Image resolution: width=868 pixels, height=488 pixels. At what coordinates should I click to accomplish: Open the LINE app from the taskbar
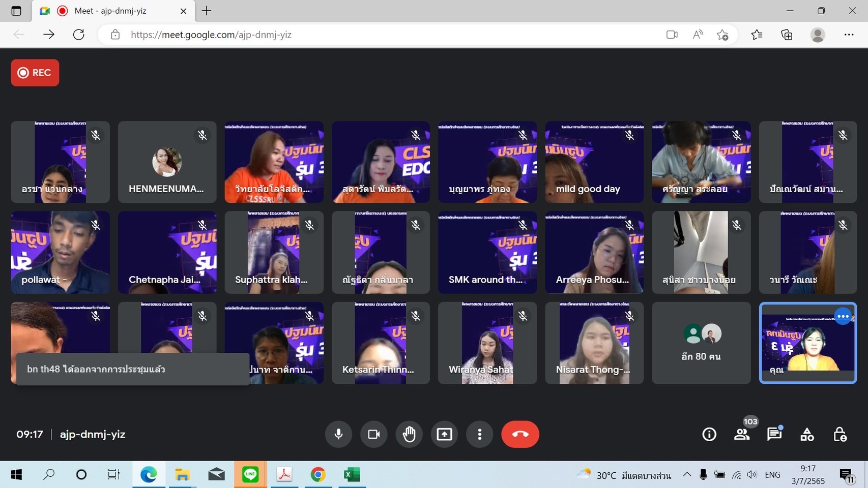tap(250, 475)
